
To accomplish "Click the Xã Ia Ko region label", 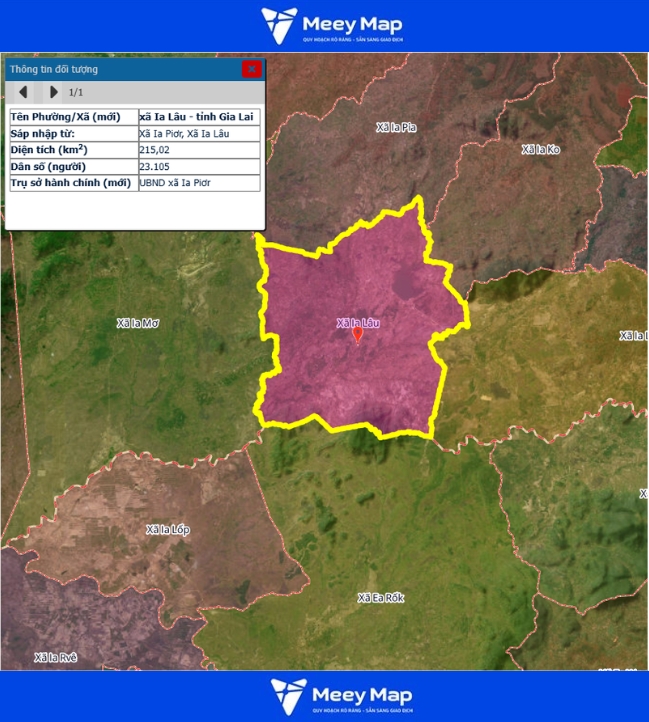I will [541, 150].
